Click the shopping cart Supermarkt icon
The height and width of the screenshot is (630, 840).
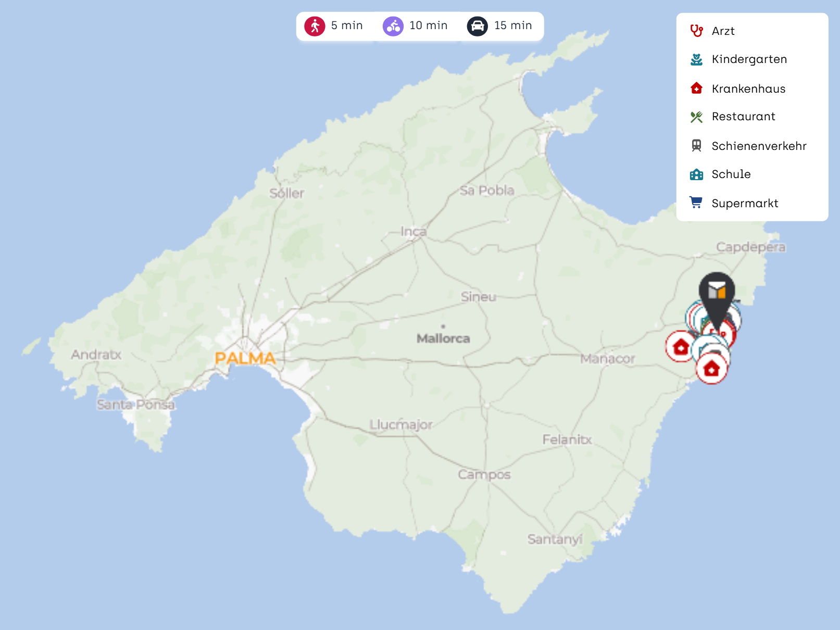coord(696,203)
